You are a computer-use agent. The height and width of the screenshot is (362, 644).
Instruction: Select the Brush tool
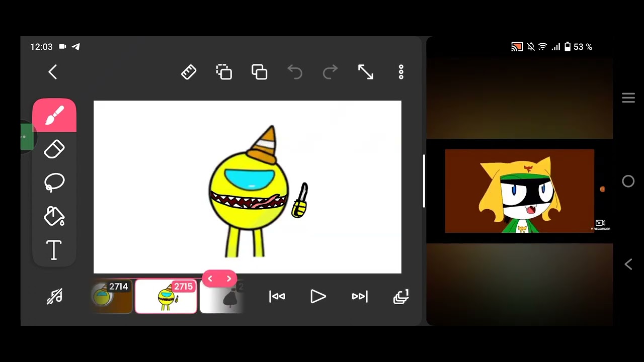pos(54,115)
